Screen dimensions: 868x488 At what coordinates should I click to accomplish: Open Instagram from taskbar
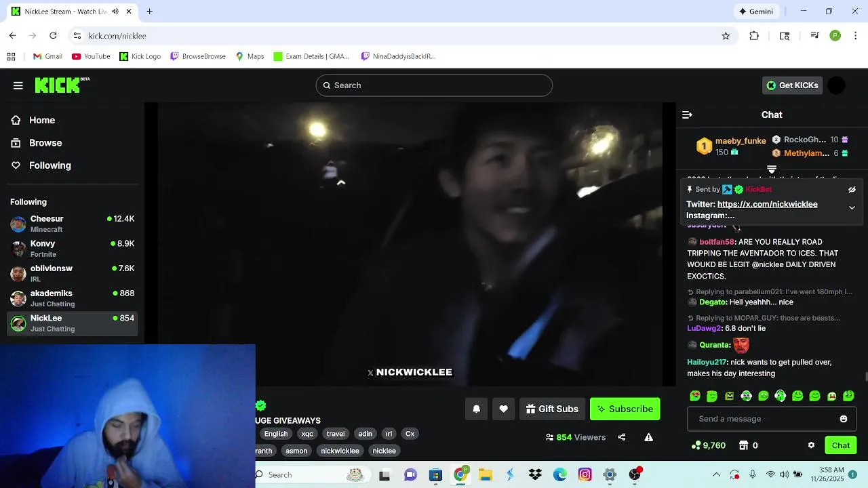(x=585, y=474)
